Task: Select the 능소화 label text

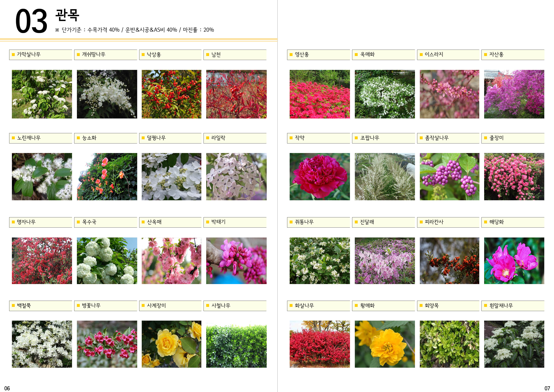Action: [x=89, y=138]
